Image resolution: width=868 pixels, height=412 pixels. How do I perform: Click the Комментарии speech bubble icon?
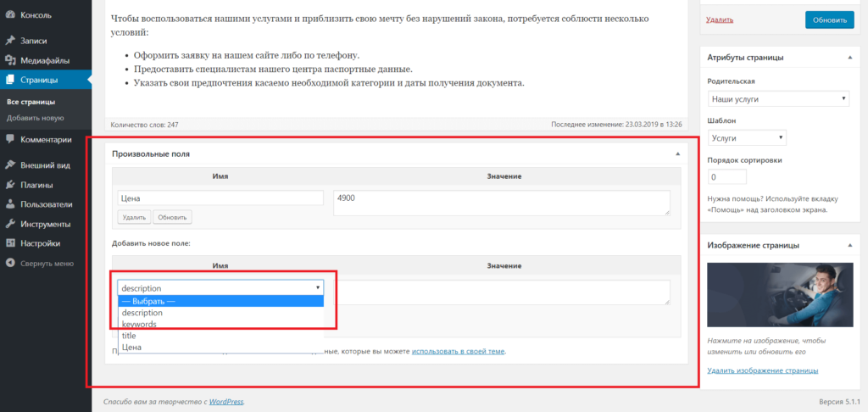tap(10, 140)
